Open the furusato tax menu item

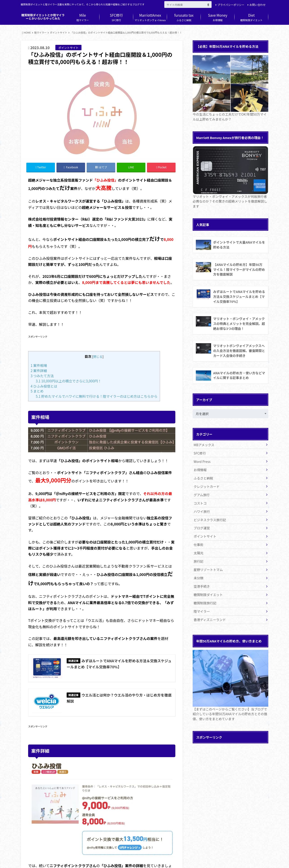coord(184,18)
